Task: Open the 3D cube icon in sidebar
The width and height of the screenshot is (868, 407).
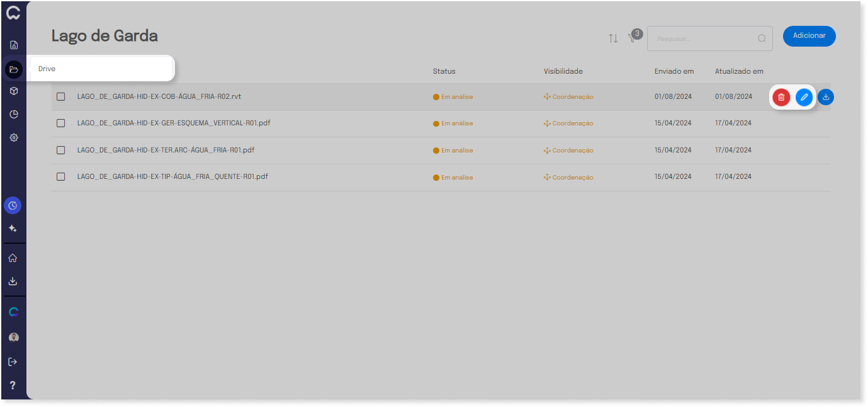Action: coord(14,91)
